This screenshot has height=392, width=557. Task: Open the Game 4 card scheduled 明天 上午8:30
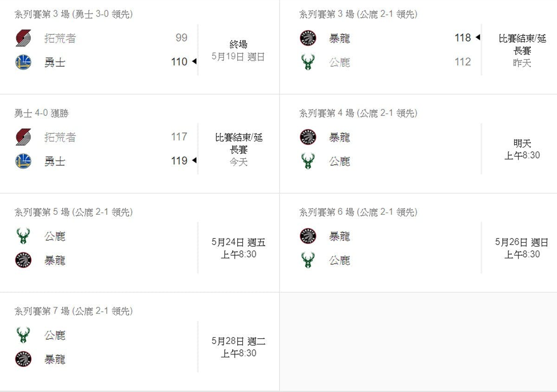[418, 144]
